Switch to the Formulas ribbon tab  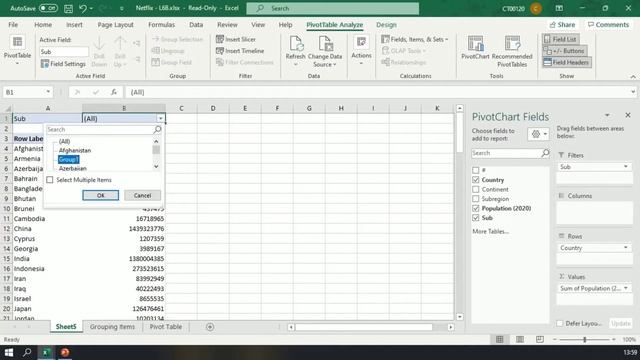pos(161,24)
